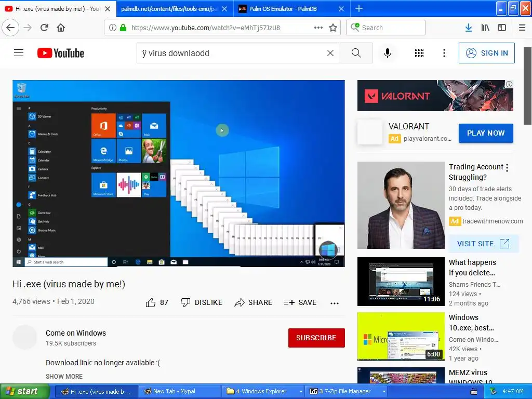Viewport: 532px width, 399px height.
Task: Open the Windows start button
Action: (x=24, y=391)
